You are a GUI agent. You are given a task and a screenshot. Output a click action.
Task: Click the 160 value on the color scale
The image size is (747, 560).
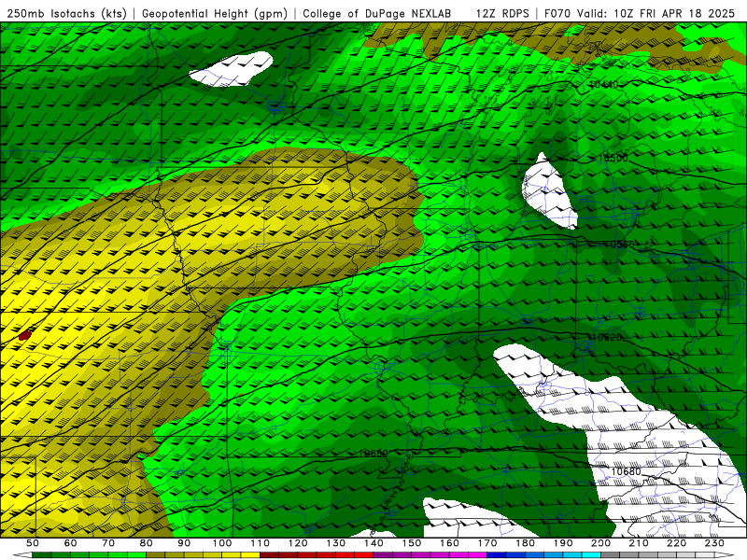point(449,543)
